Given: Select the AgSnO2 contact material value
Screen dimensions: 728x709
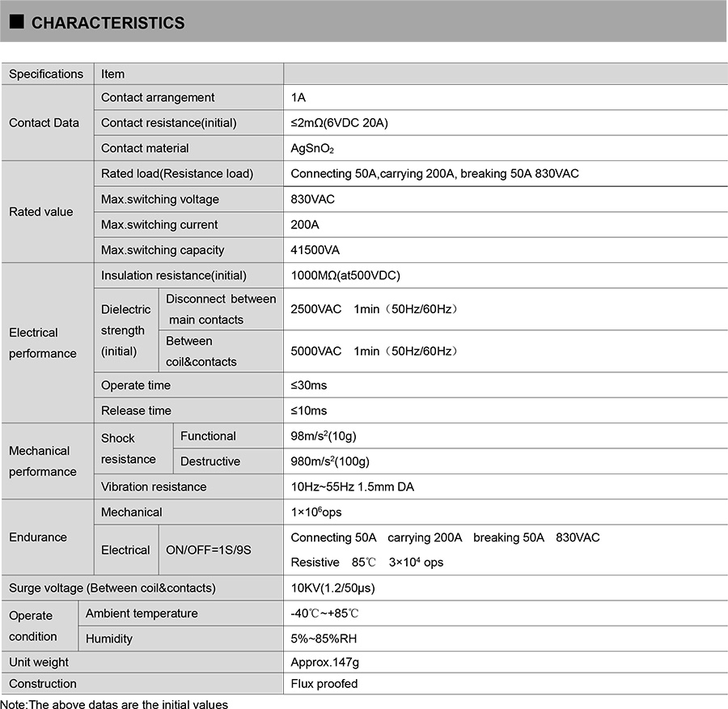Looking at the screenshot, I should pyautogui.click(x=312, y=148).
